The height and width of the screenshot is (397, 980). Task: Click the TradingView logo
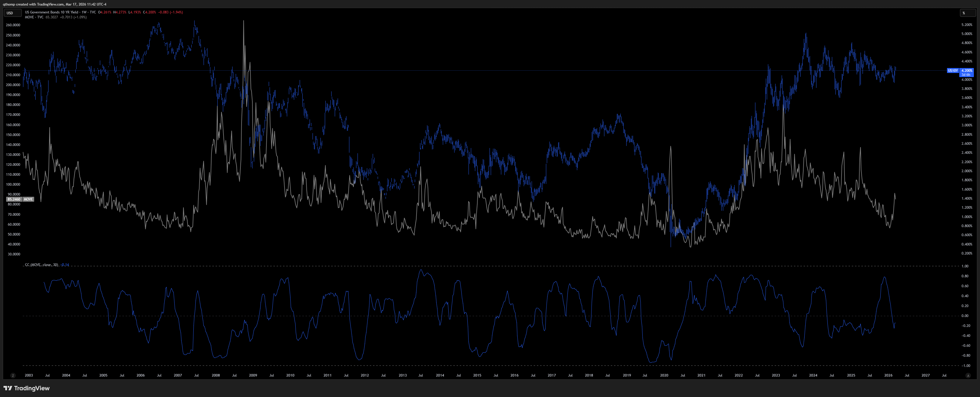point(26,388)
